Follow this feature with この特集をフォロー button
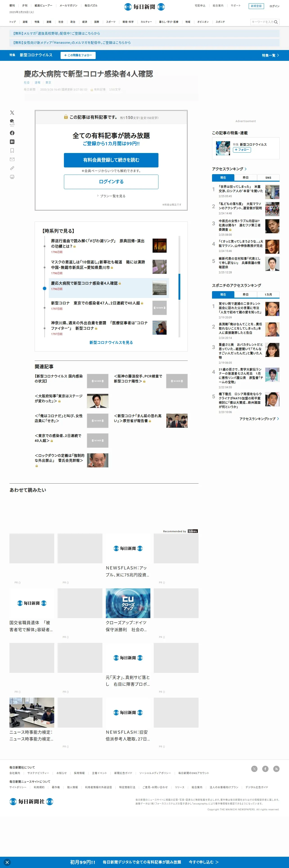This screenshot has height=868, width=289. 78,55
